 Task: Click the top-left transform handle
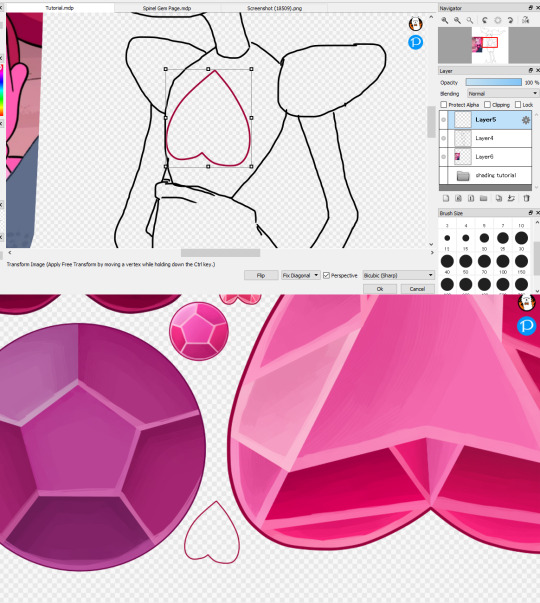point(166,69)
